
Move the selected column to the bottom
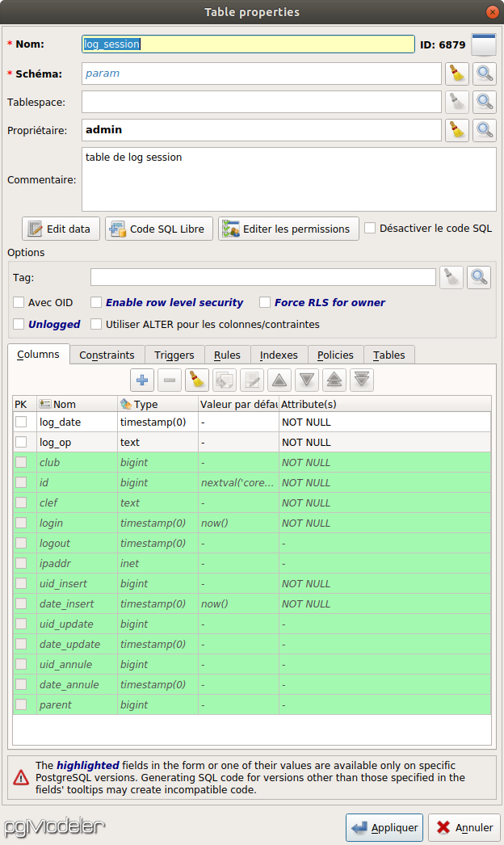tap(361, 380)
